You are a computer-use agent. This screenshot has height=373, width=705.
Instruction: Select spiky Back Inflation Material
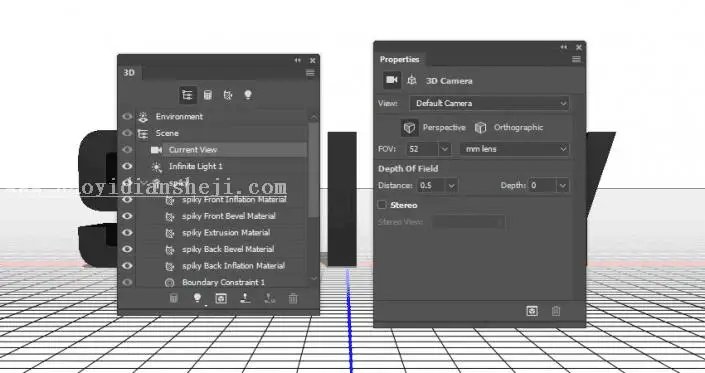(x=222, y=266)
